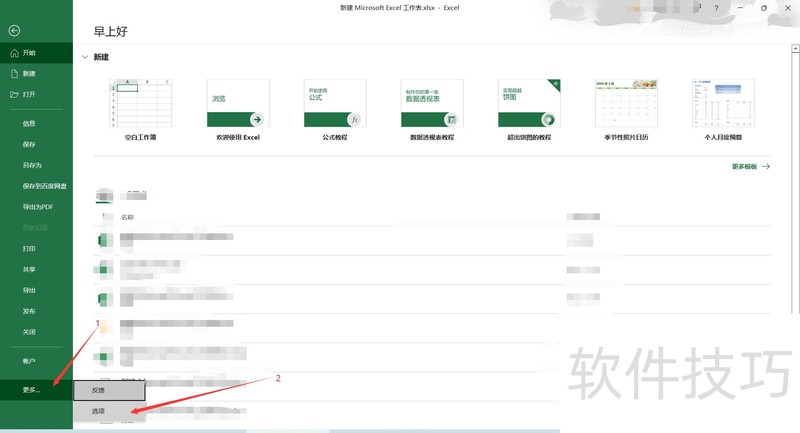This screenshot has width=800, height=433.
Task: Open the 超出饼图的教程 template
Action: coord(529,110)
